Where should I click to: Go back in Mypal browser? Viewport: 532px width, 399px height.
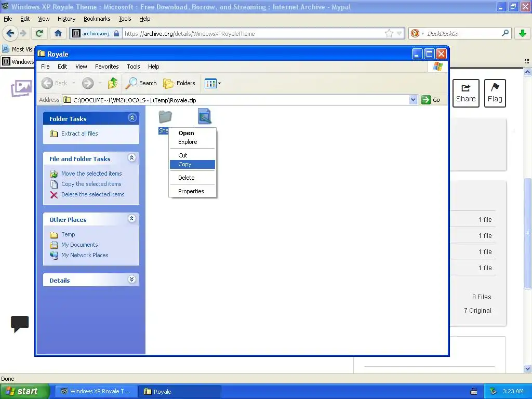(x=10, y=33)
